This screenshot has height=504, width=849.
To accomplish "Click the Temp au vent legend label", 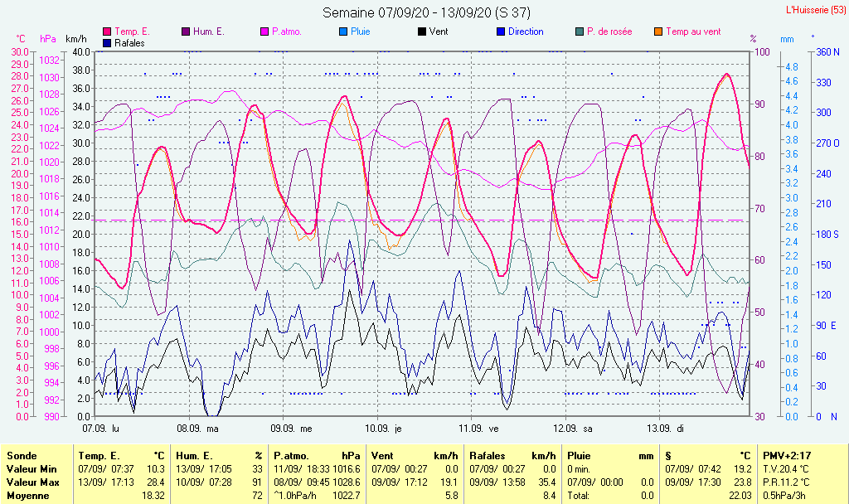I will click(693, 32).
